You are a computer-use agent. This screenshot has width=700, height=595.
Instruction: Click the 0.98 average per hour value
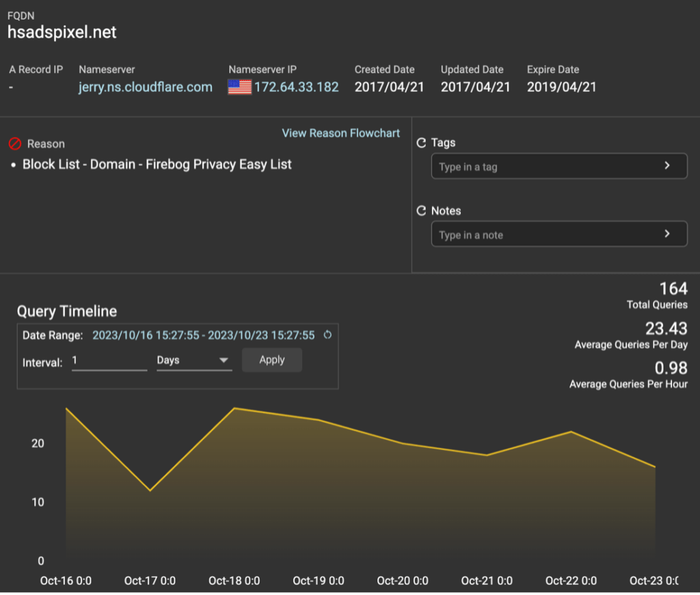point(671,368)
